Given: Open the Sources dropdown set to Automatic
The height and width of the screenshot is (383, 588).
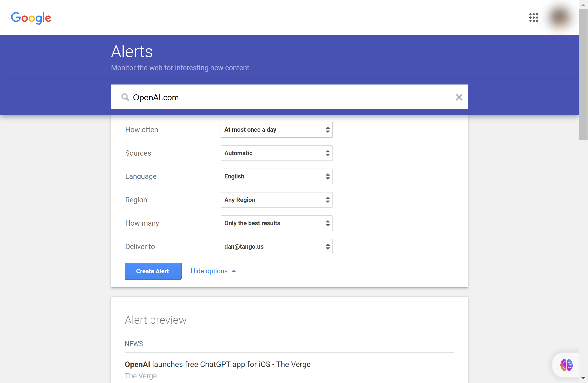Looking at the screenshot, I should coord(276,153).
